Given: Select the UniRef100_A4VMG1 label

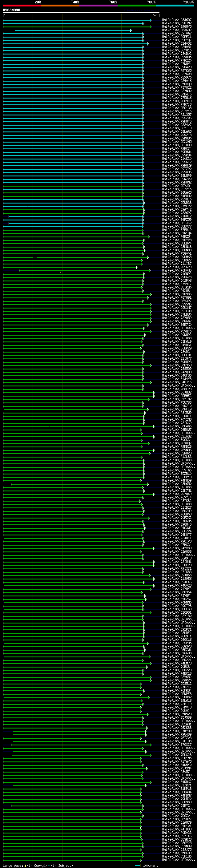Looking at the screenshot, I should 177,345.
